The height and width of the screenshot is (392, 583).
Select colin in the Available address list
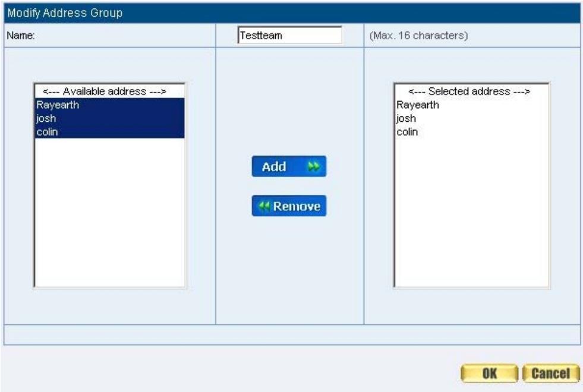point(110,131)
